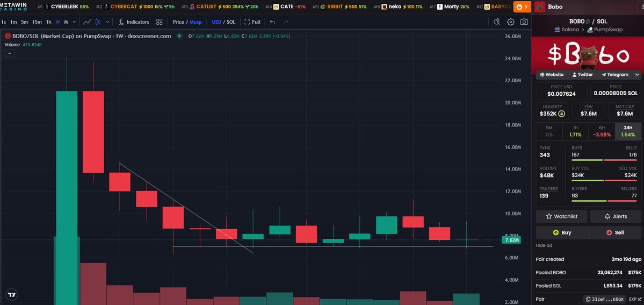644x305 pixels.
Task: Select the 1h timeframe
Action: pos(49,22)
